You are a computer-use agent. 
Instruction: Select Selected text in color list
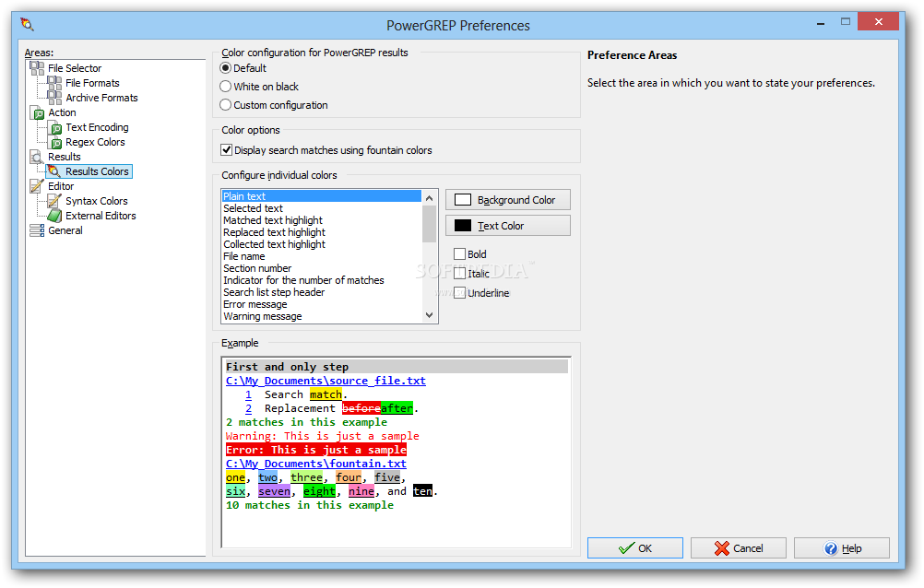(x=322, y=208)
